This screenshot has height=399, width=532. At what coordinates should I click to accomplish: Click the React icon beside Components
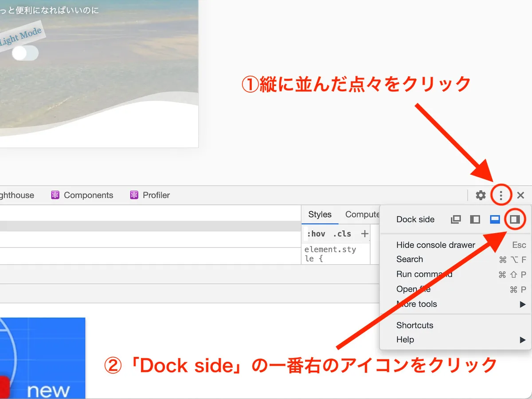(x=55, y=195)
